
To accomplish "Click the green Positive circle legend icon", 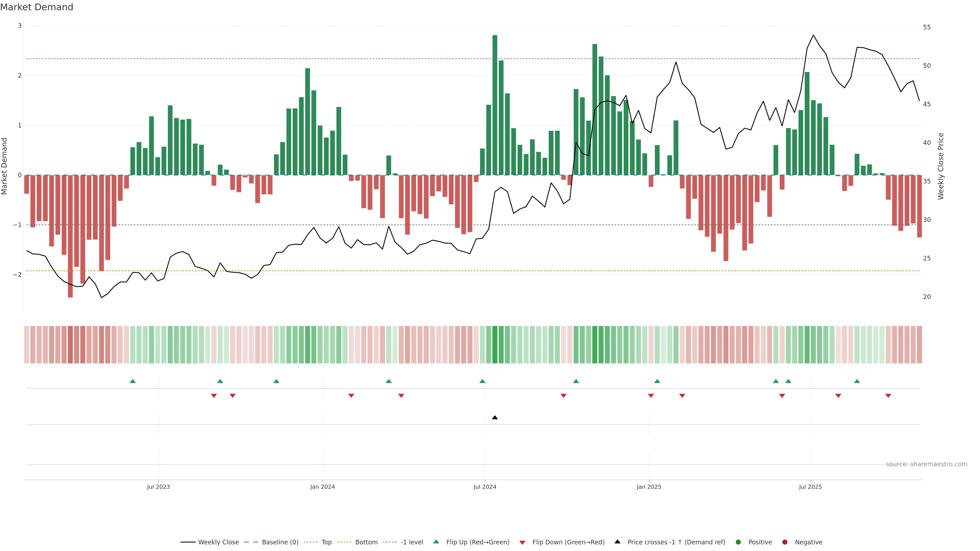I will click(738, 542).
